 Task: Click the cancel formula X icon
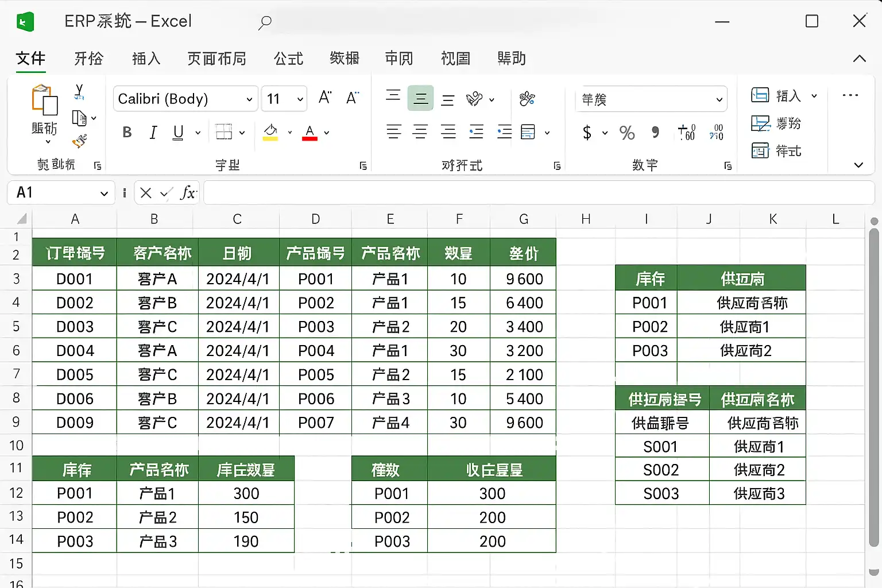(146, 193)
